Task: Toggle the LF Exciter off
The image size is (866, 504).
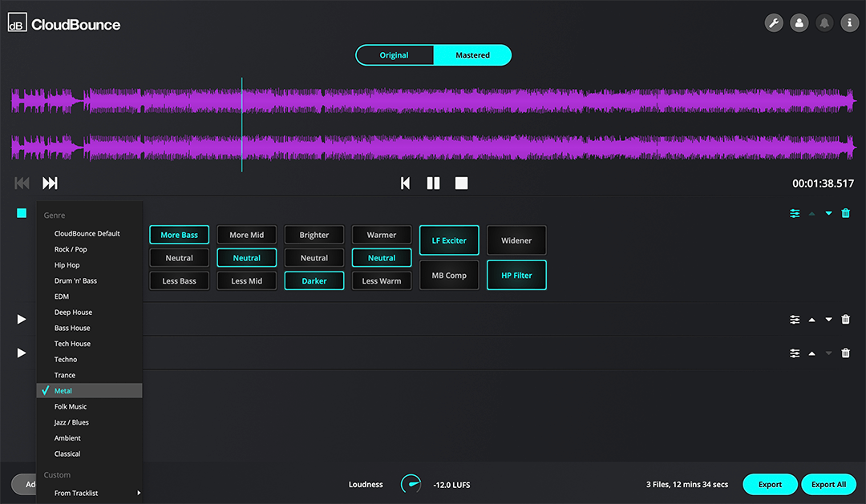Action: click(449, 240)
